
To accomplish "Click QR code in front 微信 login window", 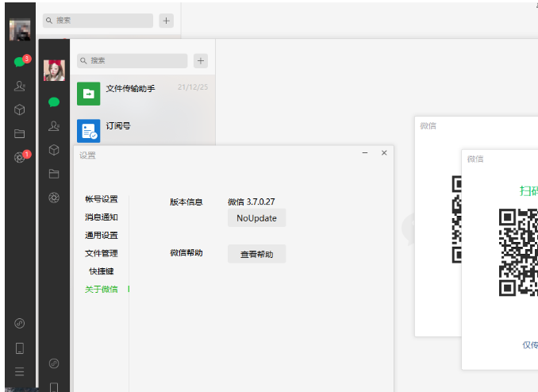I will click(518, 252).
